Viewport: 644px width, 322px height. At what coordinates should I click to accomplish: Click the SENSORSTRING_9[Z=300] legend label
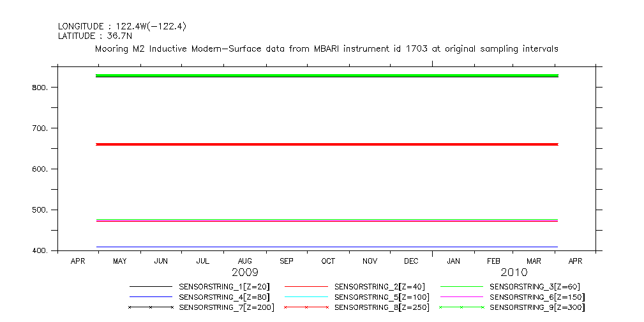pyautogui.click(x=537, y=307)
